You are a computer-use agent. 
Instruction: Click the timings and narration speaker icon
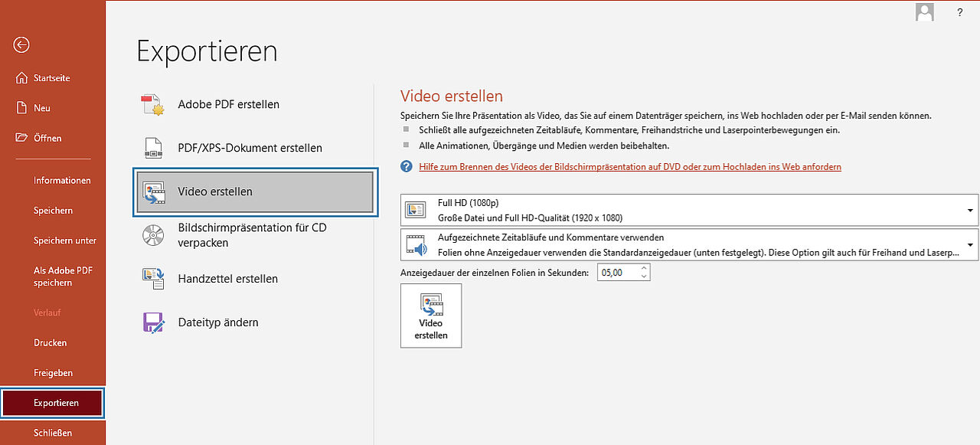coord(416,244)
